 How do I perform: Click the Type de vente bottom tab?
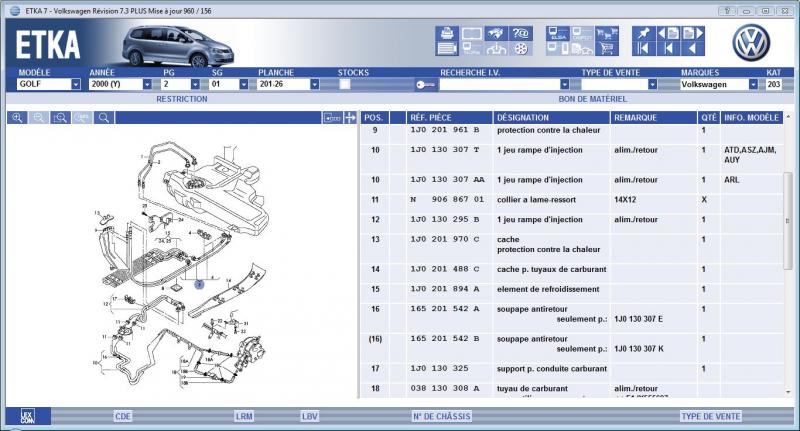pyautogui.click(x=711, y=416)
